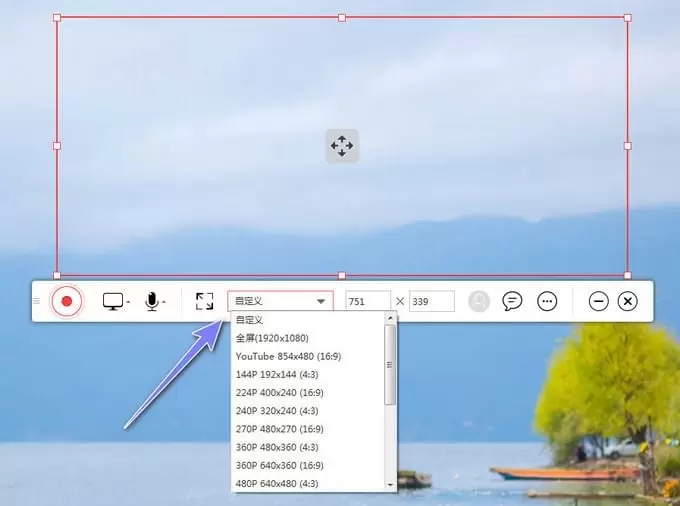The width and height of the screenshot is (680, 506).
Task: Select the fullscreen region icon
Action: click(x=204, y=301)
